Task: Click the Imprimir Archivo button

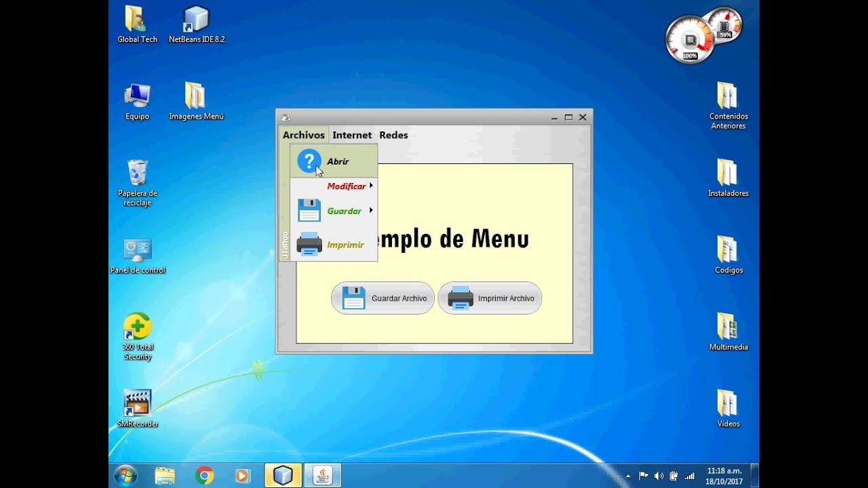Action: (x=490, y=298)
